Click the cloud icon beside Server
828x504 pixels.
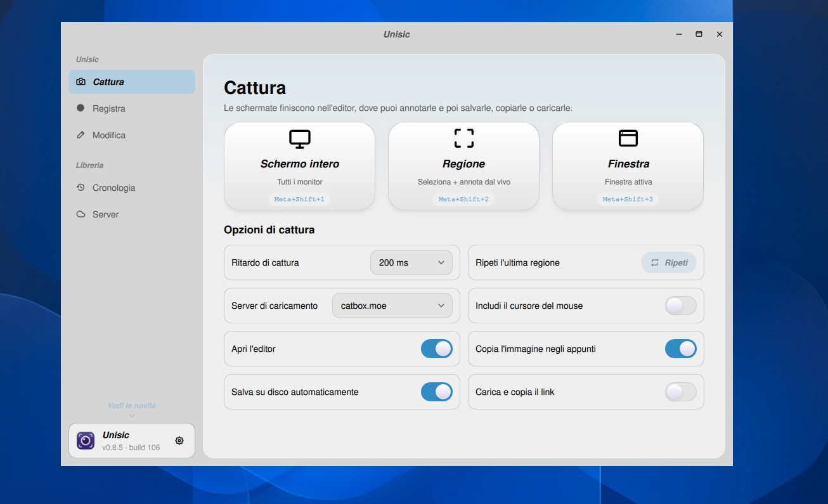tap(81, 214)
